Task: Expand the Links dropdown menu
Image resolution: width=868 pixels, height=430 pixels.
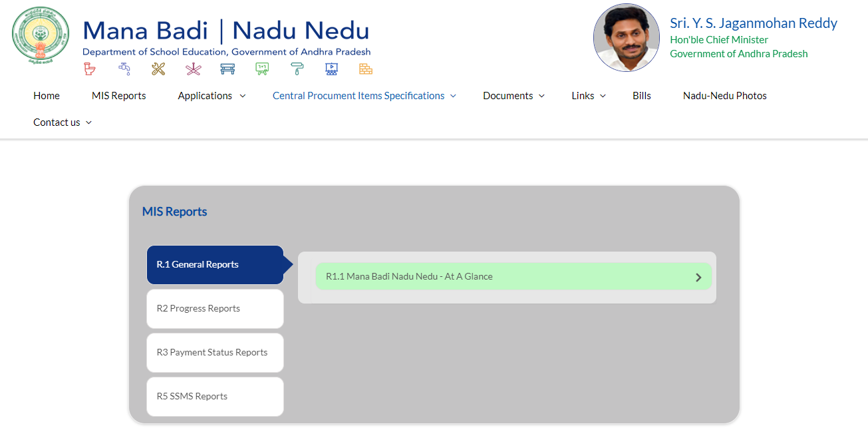Action: pos(589,96)
